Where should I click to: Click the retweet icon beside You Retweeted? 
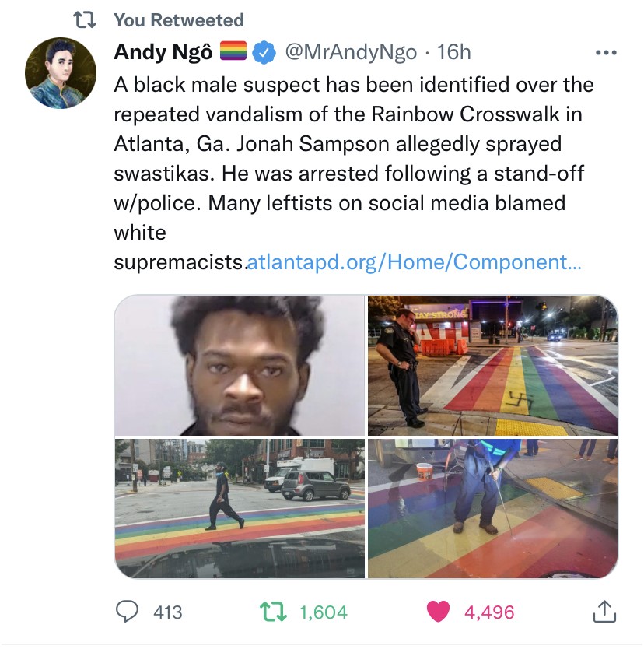85,20
